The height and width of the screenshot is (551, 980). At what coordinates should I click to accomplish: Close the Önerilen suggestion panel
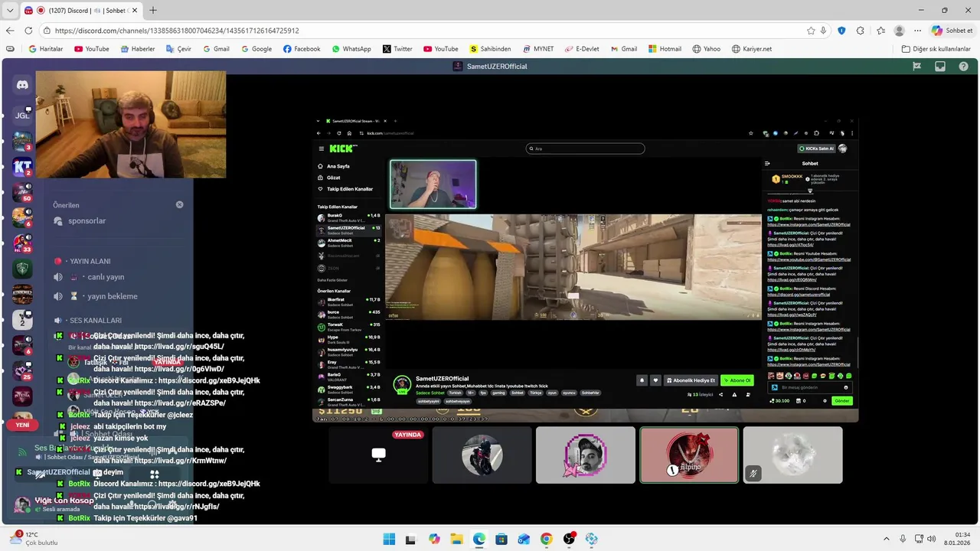click(x=179, y=205)
